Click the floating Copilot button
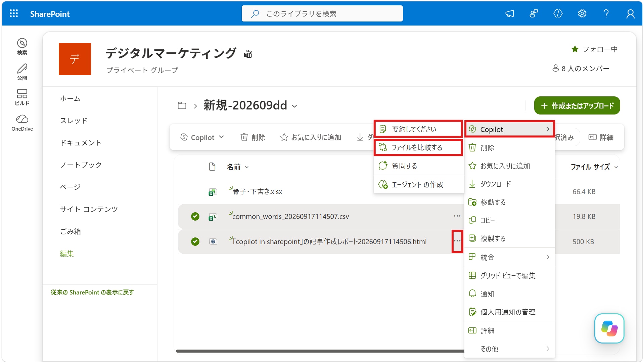The width and height of the screenshot is (644, 363). pyautogui.click(x=609, y=328)
